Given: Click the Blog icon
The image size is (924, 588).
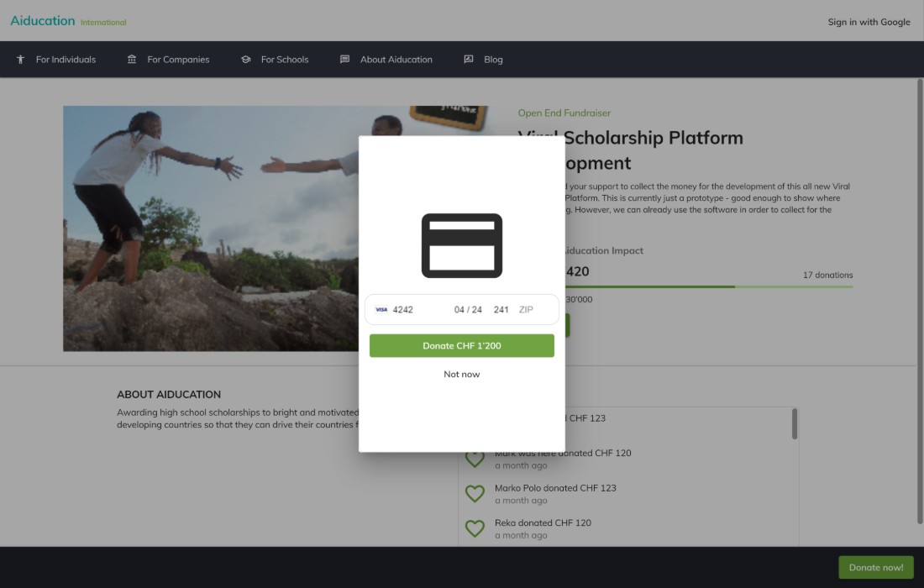Looking at the screenshot, I should click(x=469, y=60).
